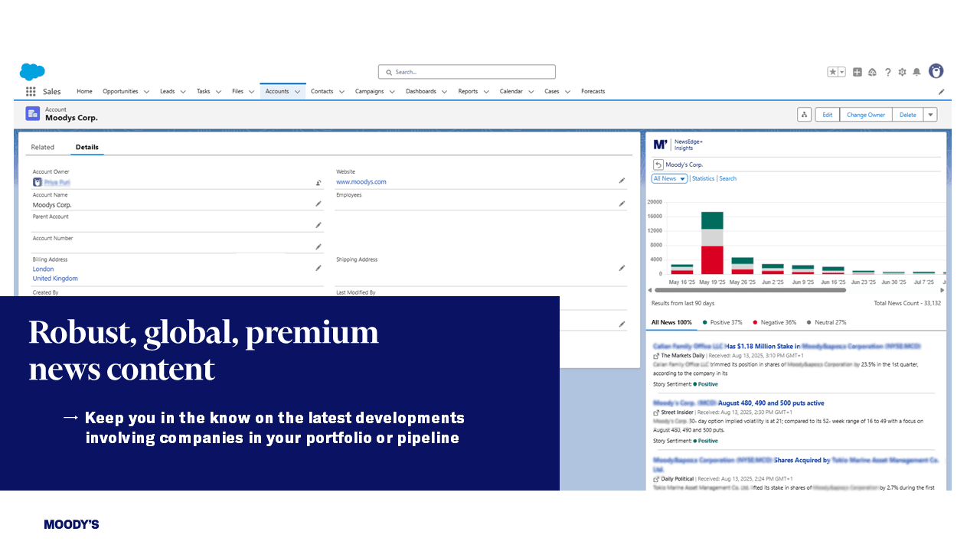The height and width of the screenshot is (551, 980).
Task: Open the 'August 480, 490 and 500 puts active' headline
Action: coord(772,403)
